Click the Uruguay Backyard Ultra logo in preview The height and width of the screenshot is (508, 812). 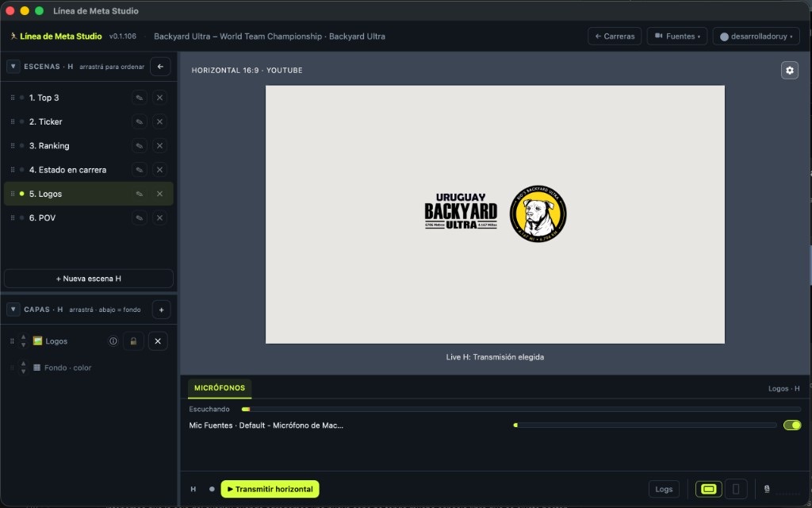pos(461,211)
